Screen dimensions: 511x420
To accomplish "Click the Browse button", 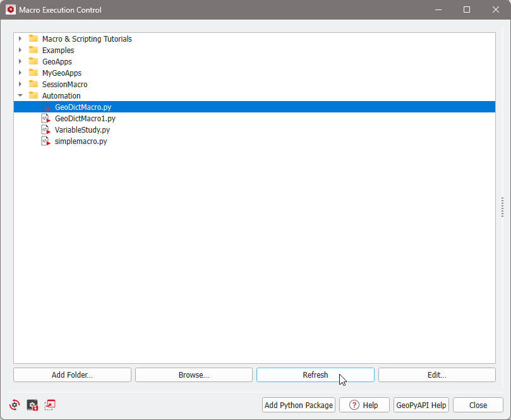I will pyautogui.click(x=193, y=375).
